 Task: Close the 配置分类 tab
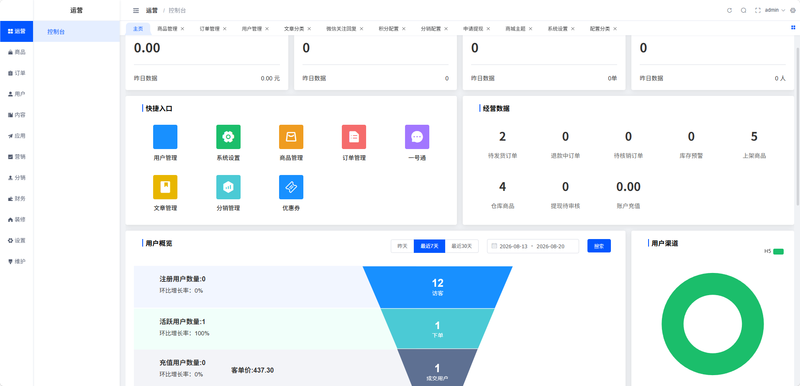click(615, 29)
